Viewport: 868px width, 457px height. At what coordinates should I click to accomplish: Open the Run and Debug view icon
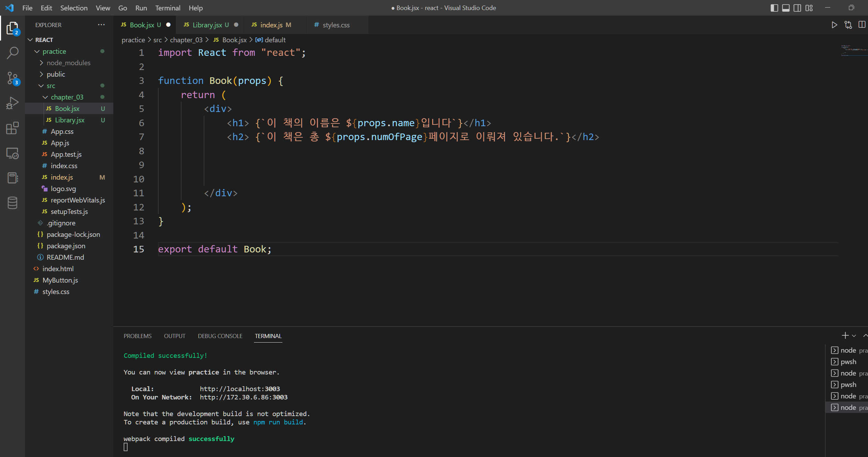pos(12,103)
